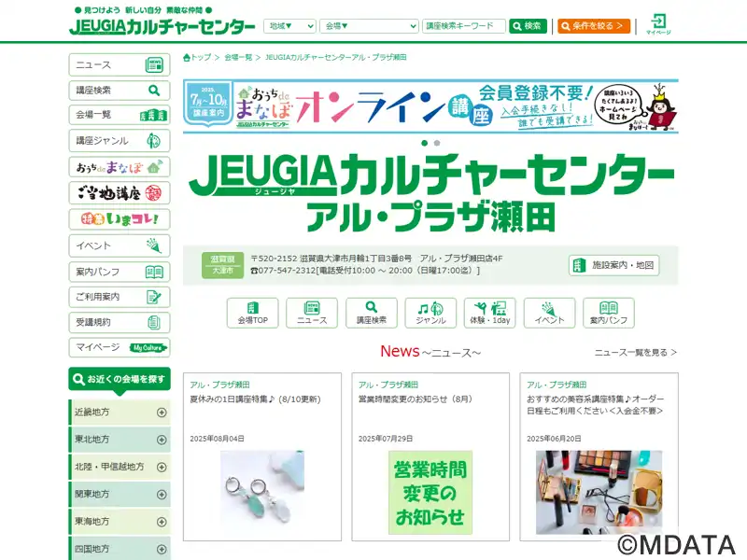
Task: Click the 会場TOP icon button
Action: click(252, 313)
